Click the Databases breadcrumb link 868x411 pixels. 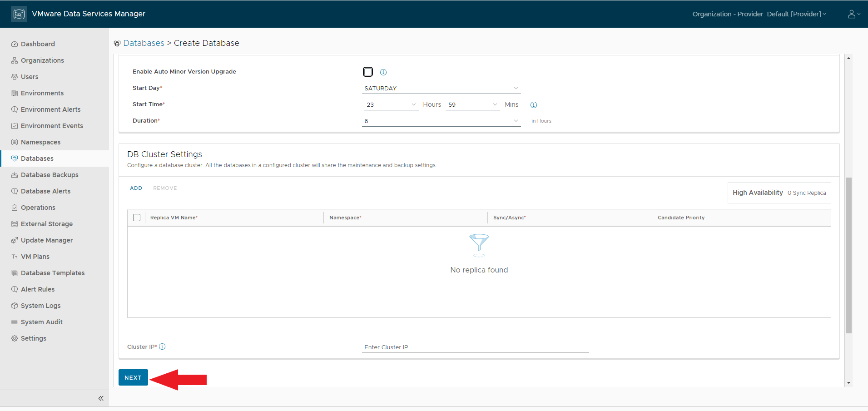tap(144, 43)
